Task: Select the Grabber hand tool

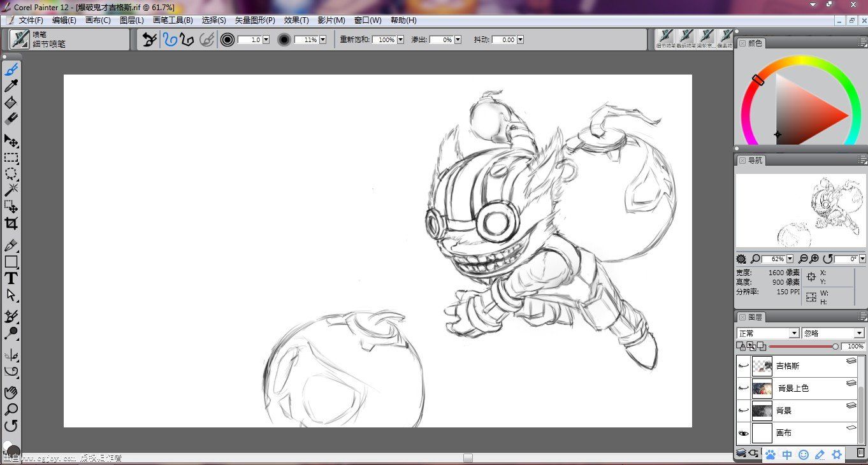Action: click(11, 392)
